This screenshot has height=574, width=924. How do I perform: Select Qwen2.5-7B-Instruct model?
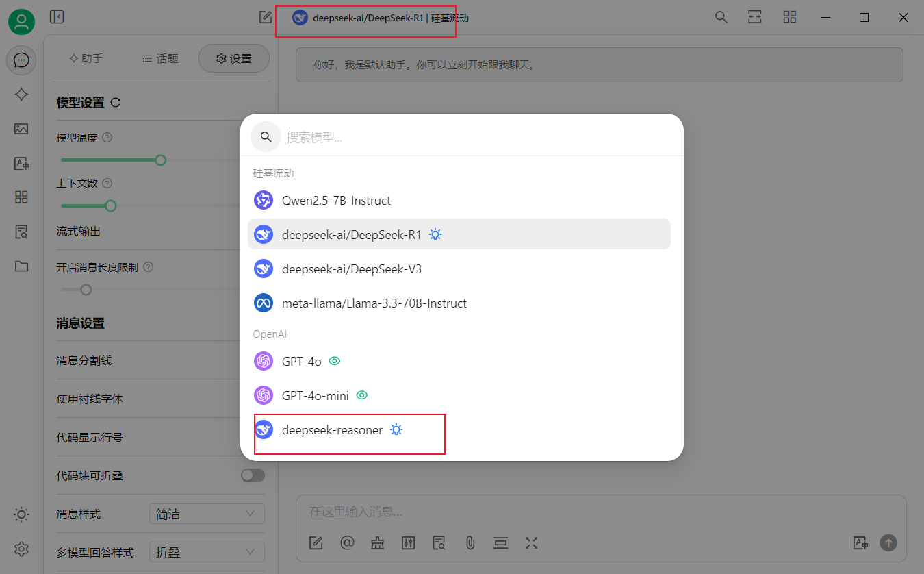(x=459, y=201)
